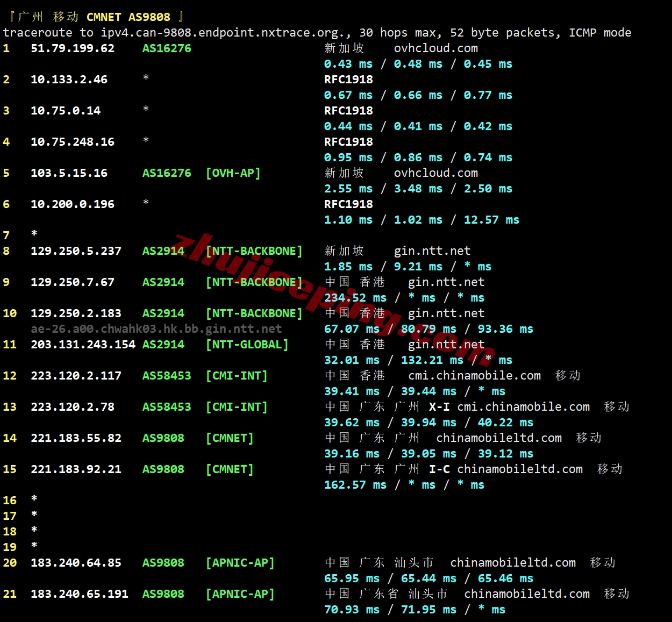Click the [NTT-GLOBAL] label

tap(247, 345)
